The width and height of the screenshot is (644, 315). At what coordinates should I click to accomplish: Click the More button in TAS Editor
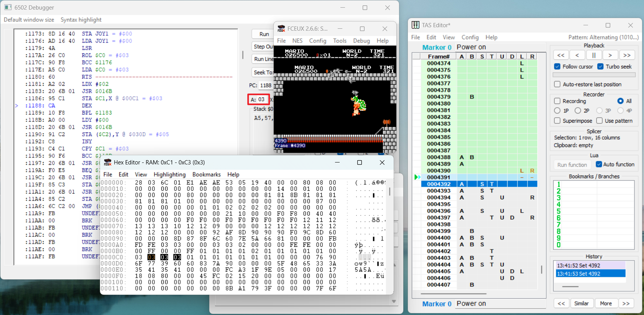point(606,304)
